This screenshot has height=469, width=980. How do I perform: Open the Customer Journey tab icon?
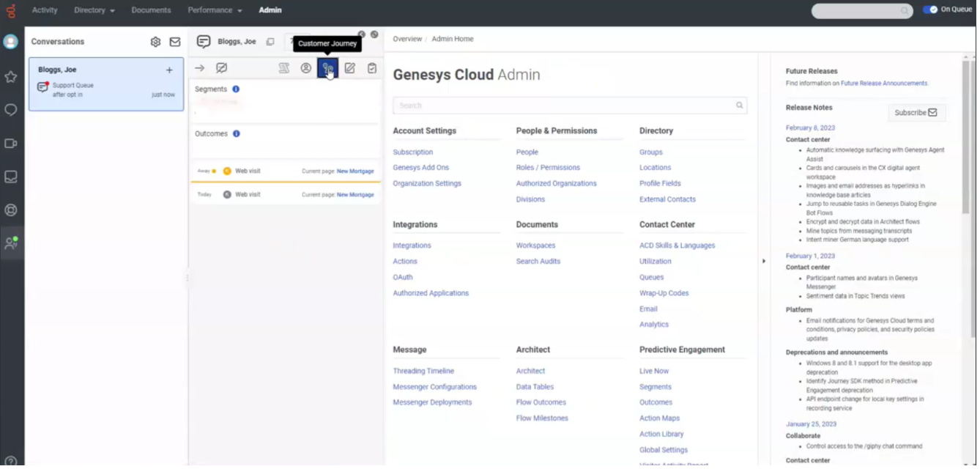[x=327, y=68]
